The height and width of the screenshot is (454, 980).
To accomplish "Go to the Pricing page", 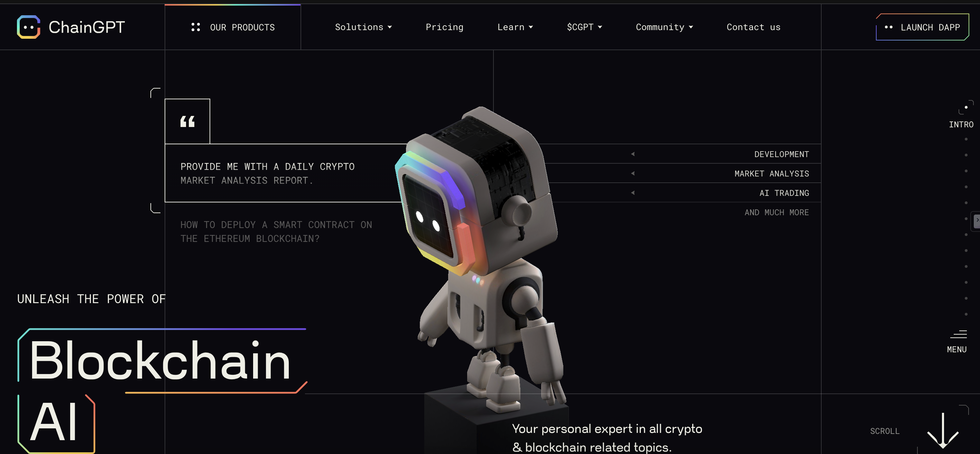I will coord(444,27).
